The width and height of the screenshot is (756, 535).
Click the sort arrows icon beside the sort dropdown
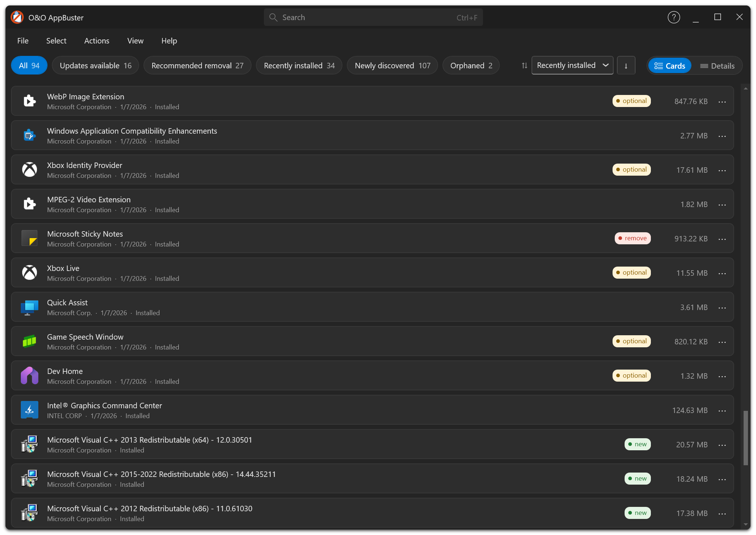click(524, 65)
